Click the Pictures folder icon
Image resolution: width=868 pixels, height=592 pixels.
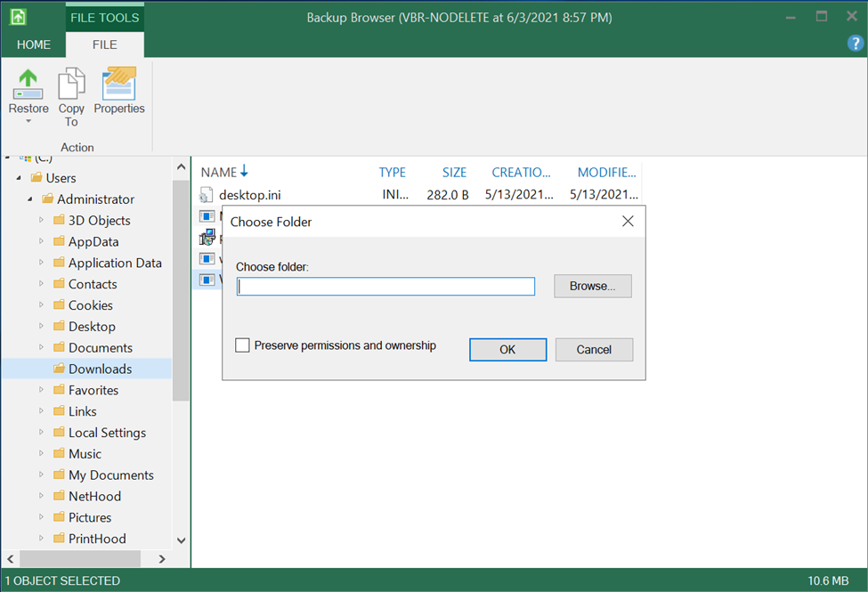coord(59,517)
